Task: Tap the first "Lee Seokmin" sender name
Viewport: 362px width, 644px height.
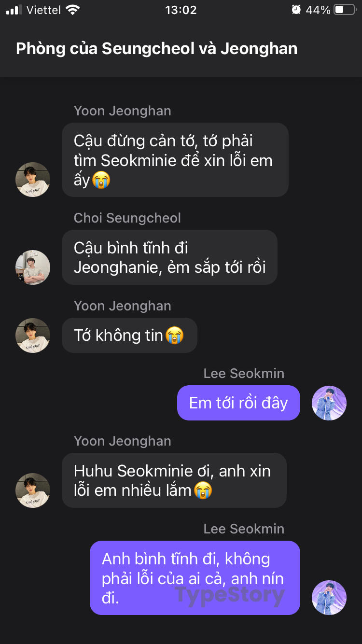Action: click(x=244, y=373)
